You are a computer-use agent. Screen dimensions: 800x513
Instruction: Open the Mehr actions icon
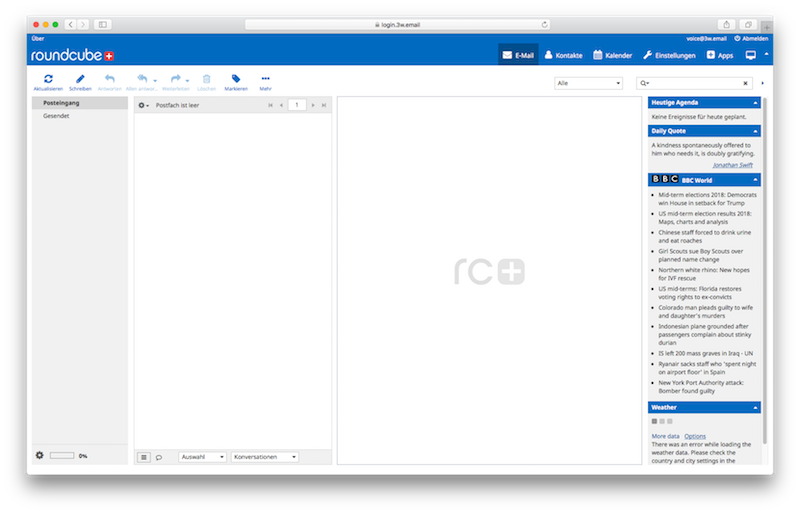(x=265, y=78)
